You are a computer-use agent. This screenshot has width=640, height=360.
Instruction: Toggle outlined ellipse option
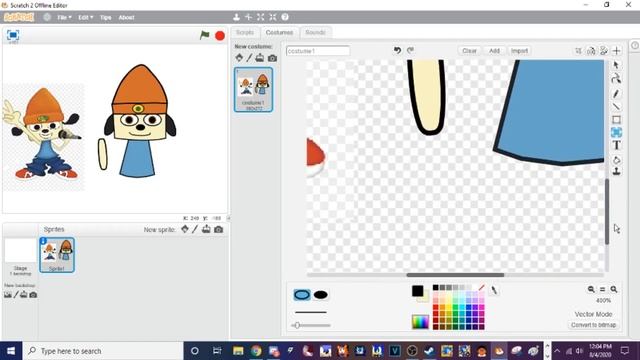302,295
